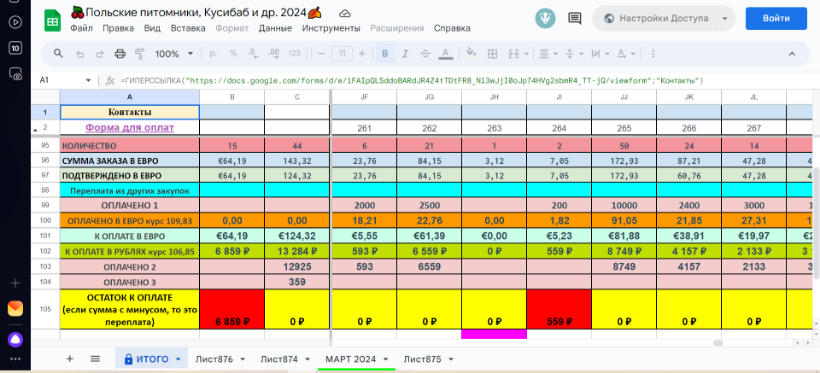The height and width of the screenshot is (373, 820).
Task: Expand the hidden rows arrow near row 2
Action: (36, 129)
